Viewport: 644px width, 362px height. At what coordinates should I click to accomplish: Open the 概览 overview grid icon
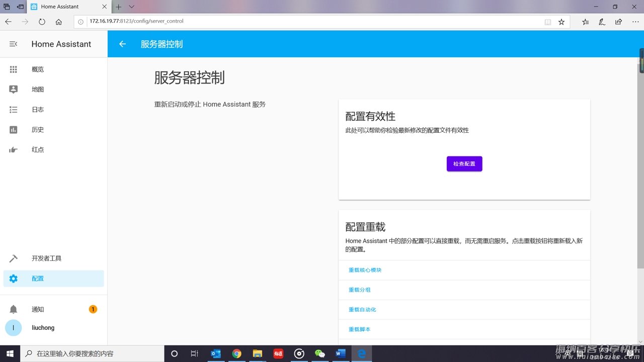(x=14, y=69)
